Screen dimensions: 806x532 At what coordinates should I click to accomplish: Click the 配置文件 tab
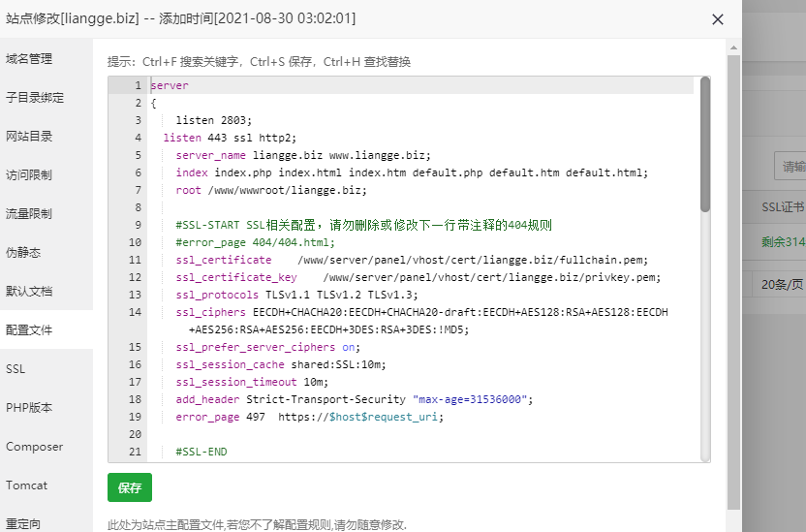[29, 330]
